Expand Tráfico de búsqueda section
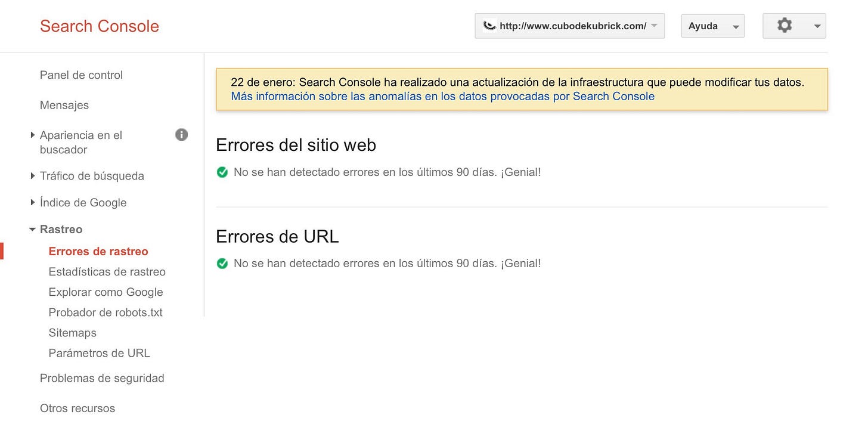Image resolution: width=868 pixels, height=424 pixels. (87, 176)
